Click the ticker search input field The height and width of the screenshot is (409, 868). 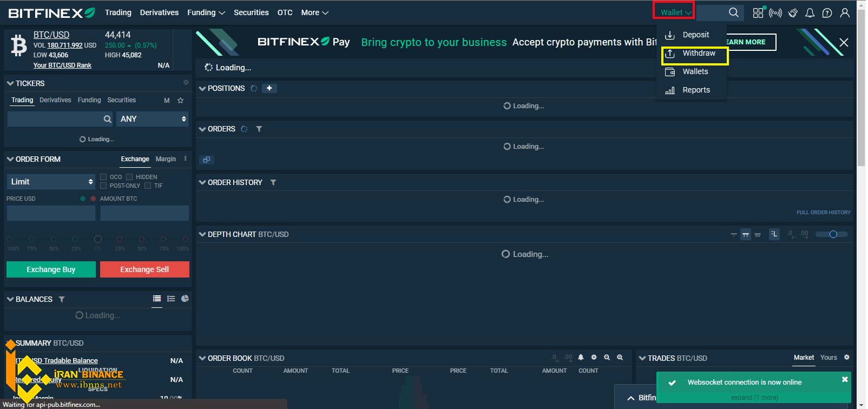pyautogui.click(x=55, y=119)
